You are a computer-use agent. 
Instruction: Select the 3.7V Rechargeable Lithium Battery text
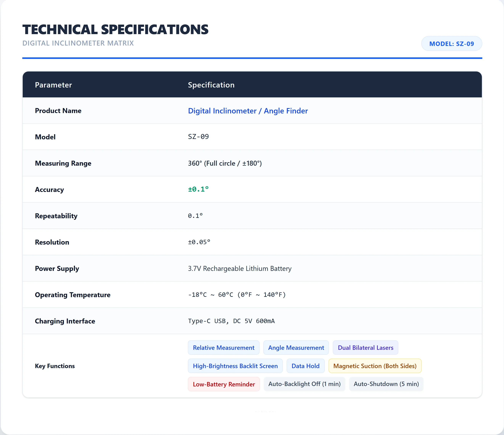(240, 268)
